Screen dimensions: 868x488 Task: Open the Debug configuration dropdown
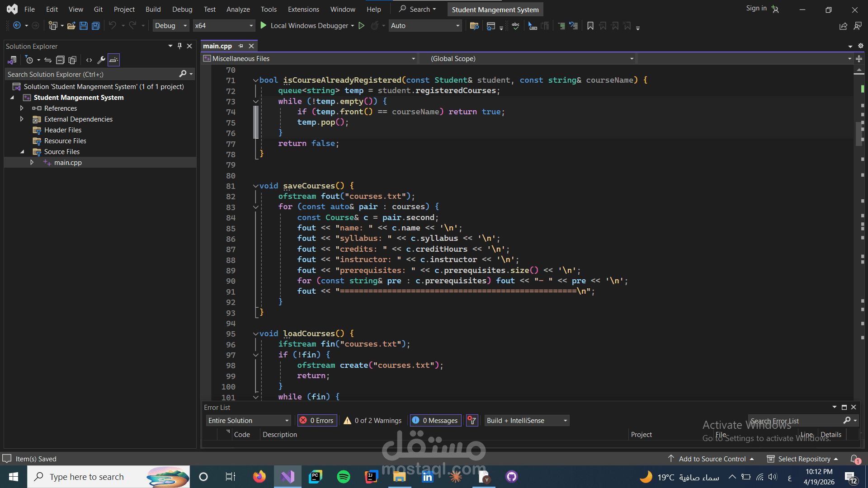pos(171,26)
